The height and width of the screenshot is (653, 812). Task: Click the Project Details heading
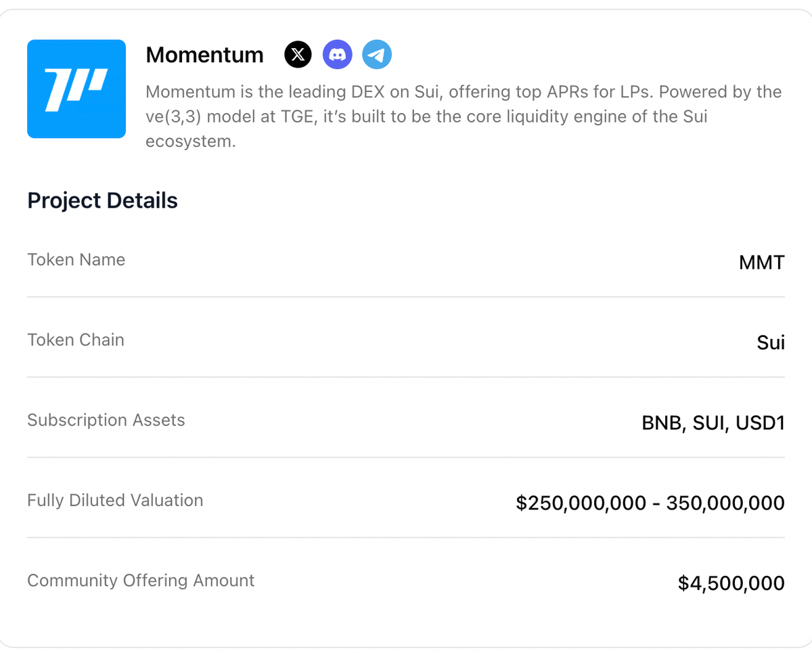(x=102, y=200)
